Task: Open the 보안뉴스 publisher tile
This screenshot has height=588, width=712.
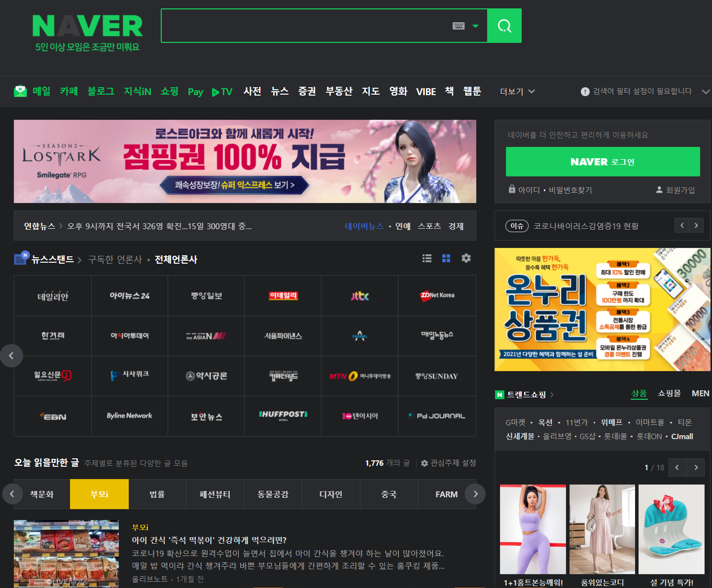Action: click(207, 415)
